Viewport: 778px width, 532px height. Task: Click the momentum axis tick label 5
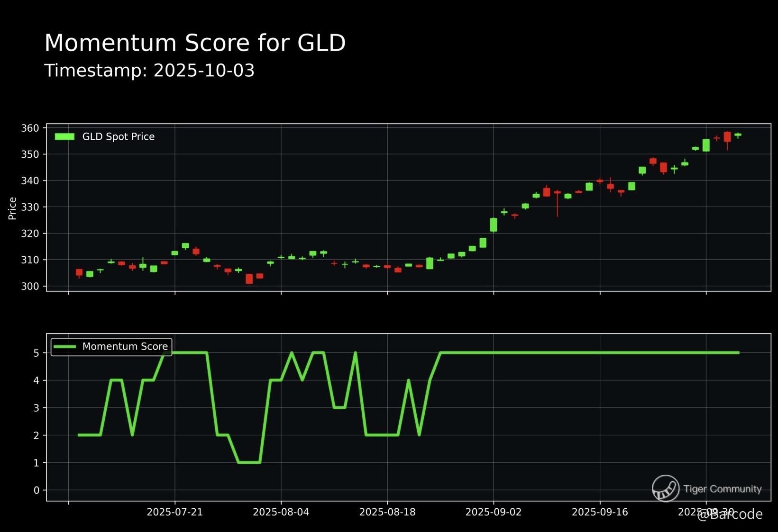click(37, 353)
